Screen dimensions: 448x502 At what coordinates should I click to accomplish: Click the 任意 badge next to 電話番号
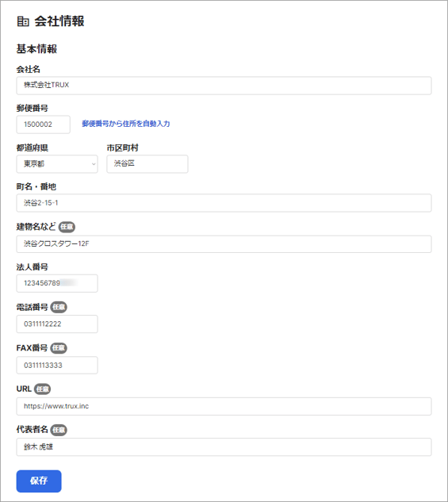tap(59, 308)
